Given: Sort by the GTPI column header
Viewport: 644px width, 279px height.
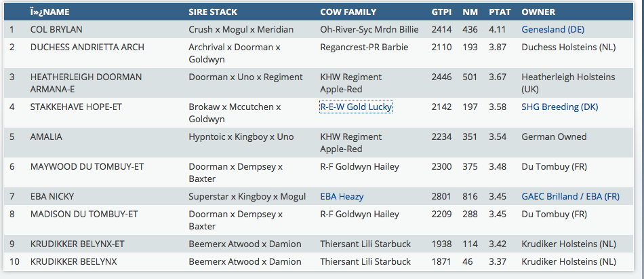Looking at the screenshot, I should pos(441,12).
